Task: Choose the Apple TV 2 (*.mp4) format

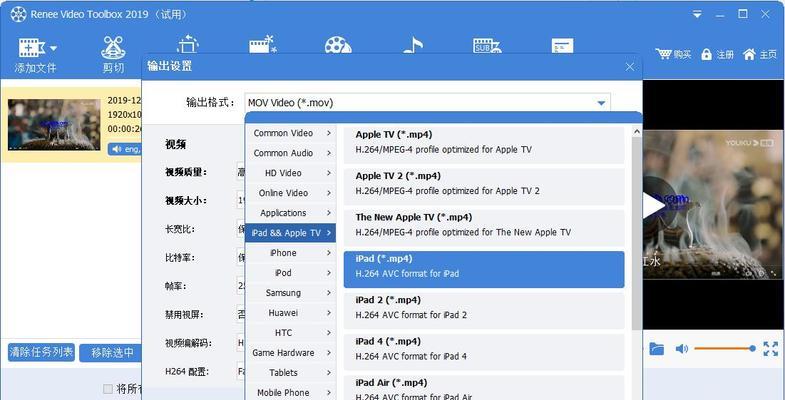Action: (x=484, y=187)
